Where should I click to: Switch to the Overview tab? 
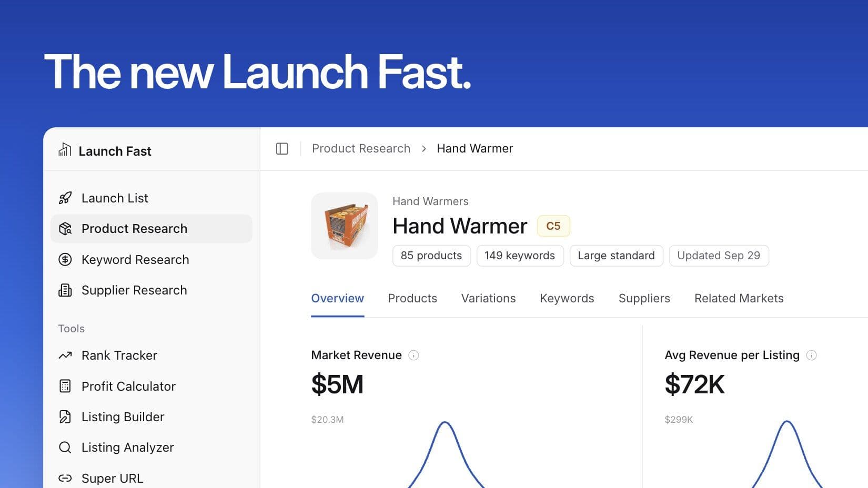tap(337, 298)
